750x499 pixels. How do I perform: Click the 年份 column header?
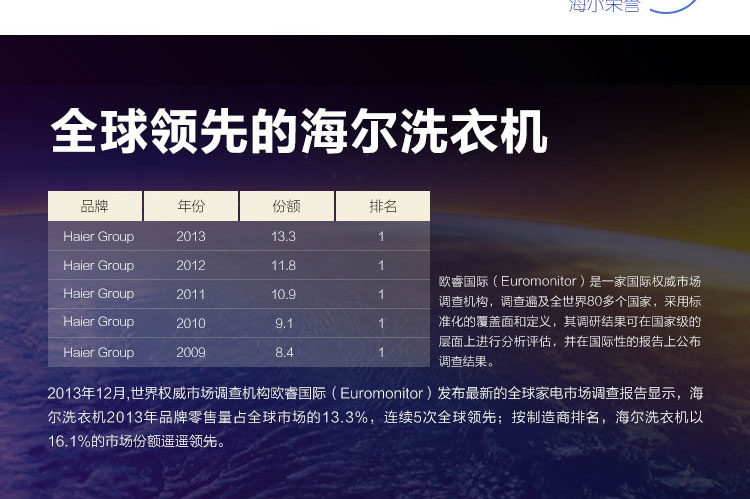[191, 206]
